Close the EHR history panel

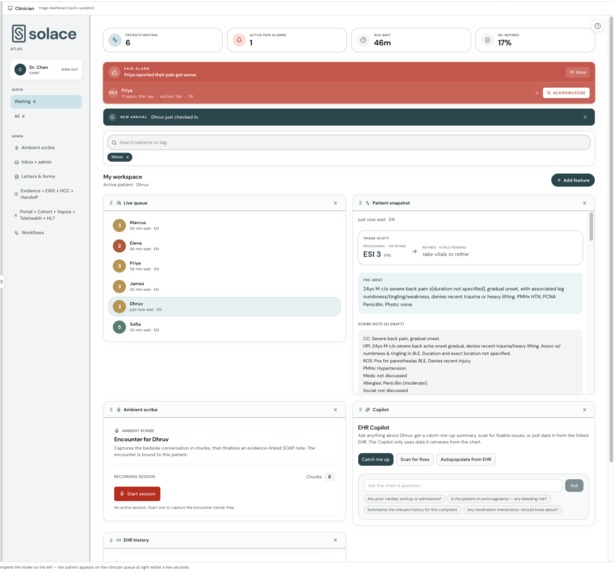[x=335, y=540]
